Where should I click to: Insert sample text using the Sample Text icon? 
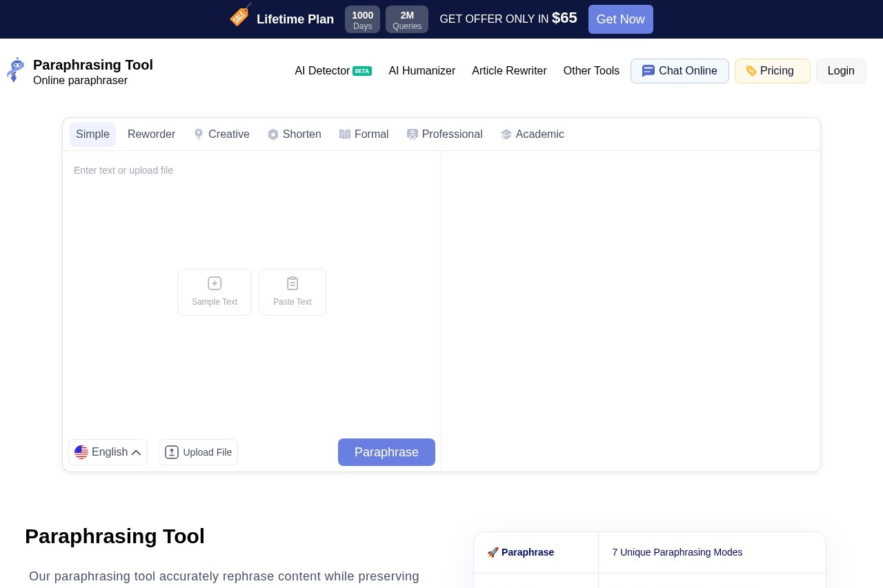click(215, 283)
